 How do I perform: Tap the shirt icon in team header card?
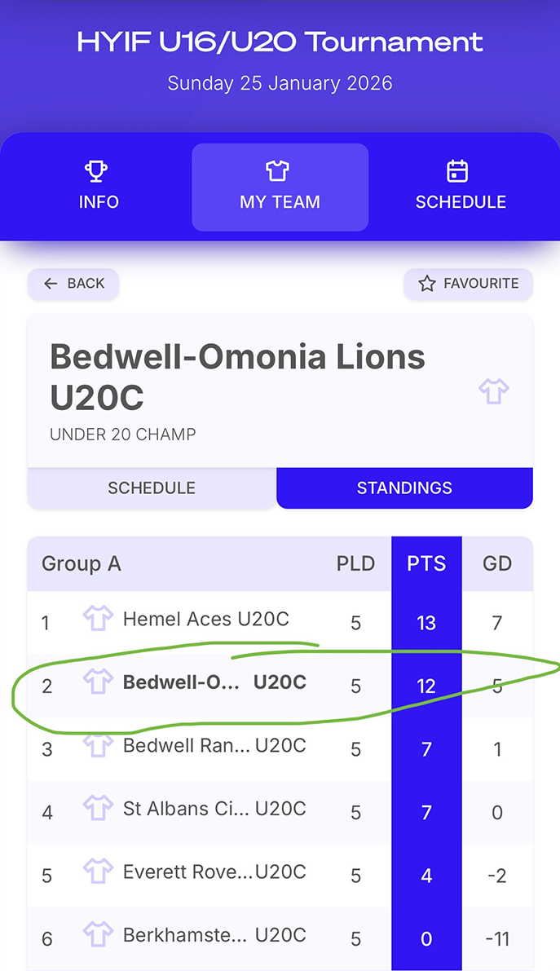click(x=493, y=391)
